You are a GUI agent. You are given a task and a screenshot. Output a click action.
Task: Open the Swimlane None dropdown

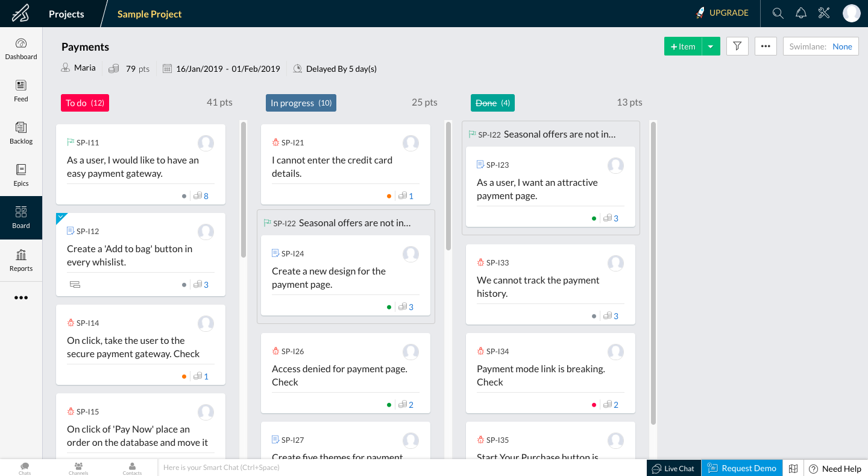click(x=820, y=46)
